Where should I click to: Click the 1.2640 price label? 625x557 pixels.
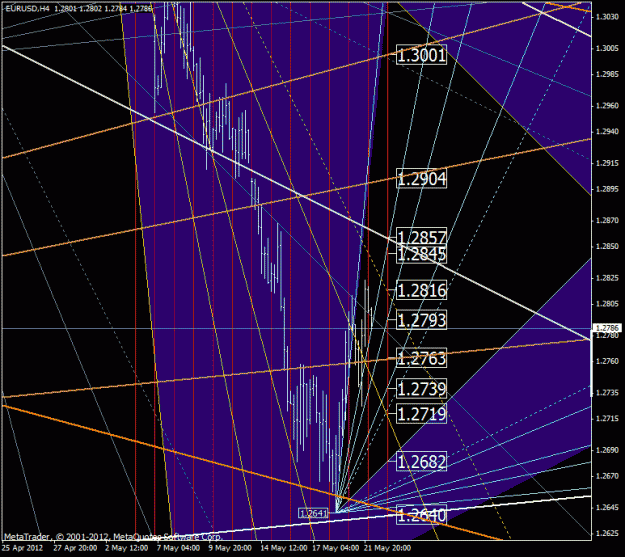click(x=421, y=514)
